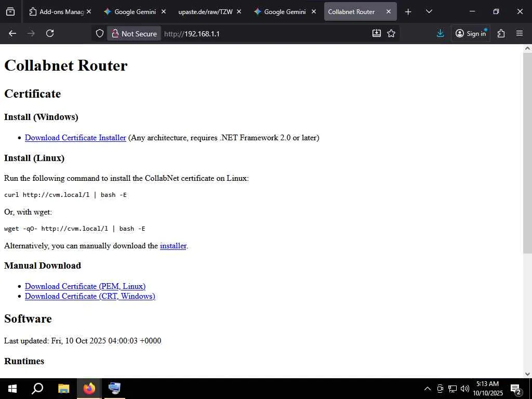Image resolution: width=532 pixels, height=399 pixels.
Task: Sign in to Firefox account
Action: tap(471, 33)
